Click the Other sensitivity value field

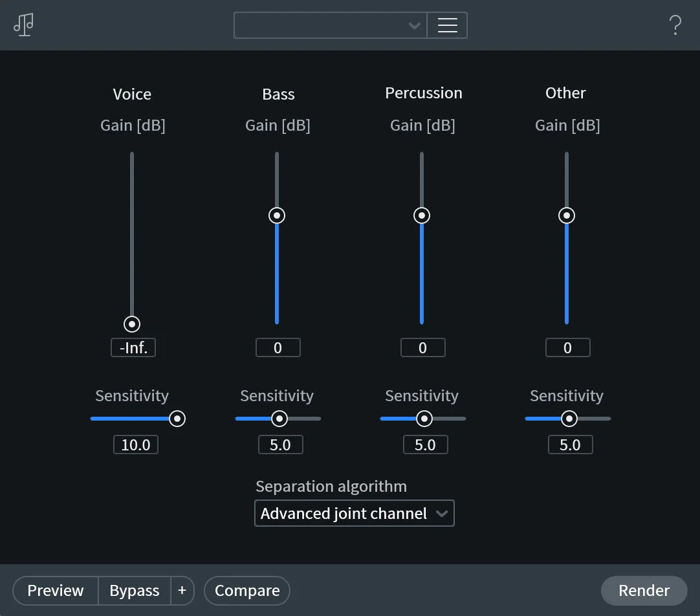point(570,445)
